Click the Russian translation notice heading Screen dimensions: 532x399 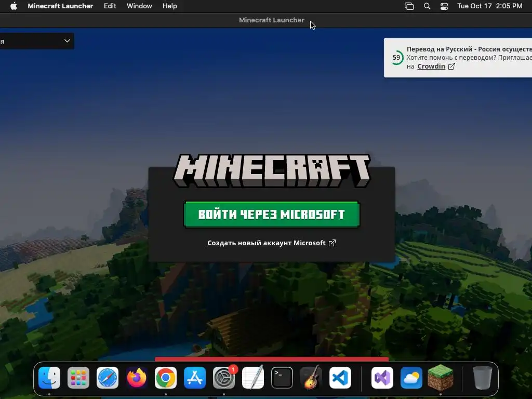tap(469, 49)
